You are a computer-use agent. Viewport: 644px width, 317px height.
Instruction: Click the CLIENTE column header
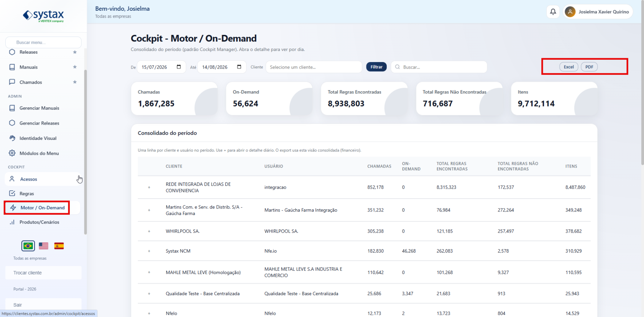(174, 166)
